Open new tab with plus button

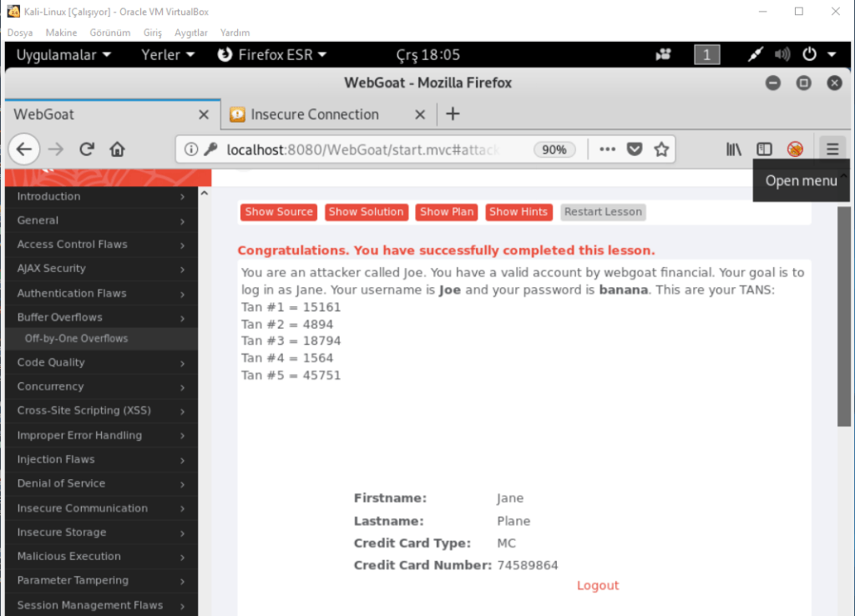[453, 114]
